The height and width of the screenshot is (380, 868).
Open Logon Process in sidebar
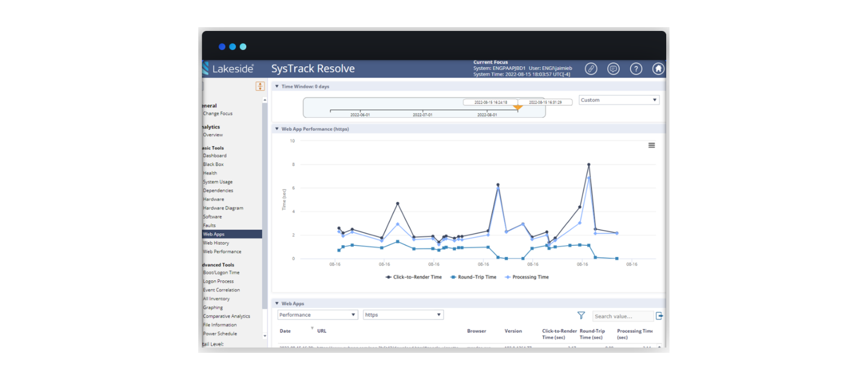tap(218, 281)
